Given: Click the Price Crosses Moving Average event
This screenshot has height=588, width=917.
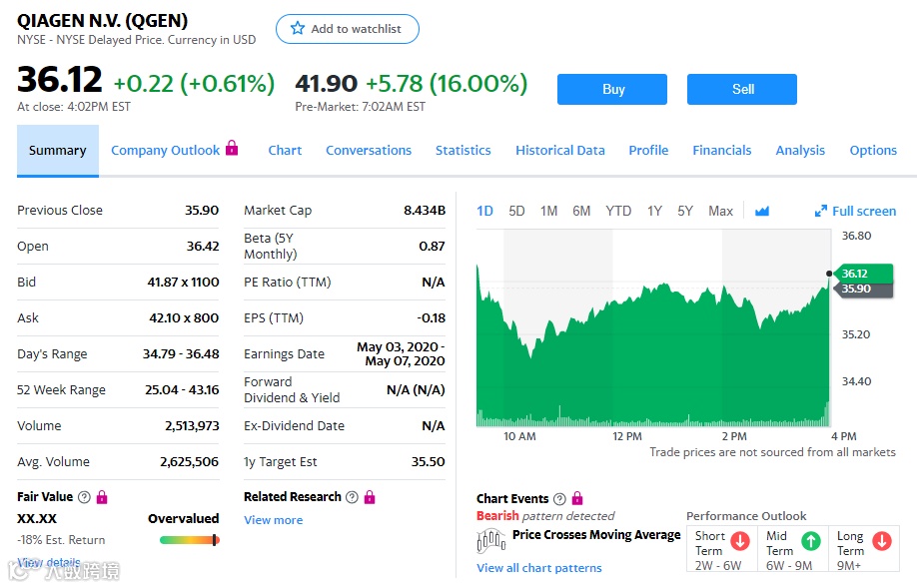Looking at the screenshot, I should [x=596, y=535].
